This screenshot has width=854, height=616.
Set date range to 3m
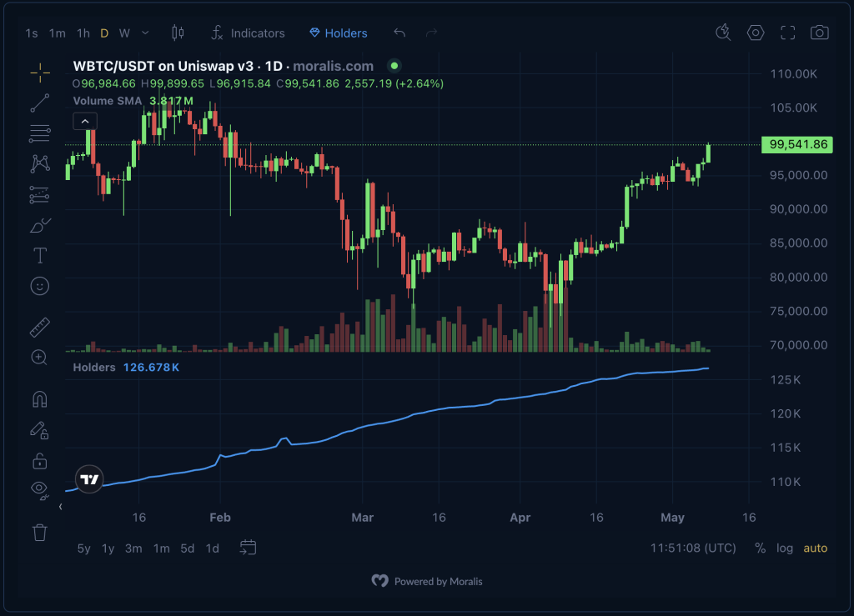[x=133, y=548]
